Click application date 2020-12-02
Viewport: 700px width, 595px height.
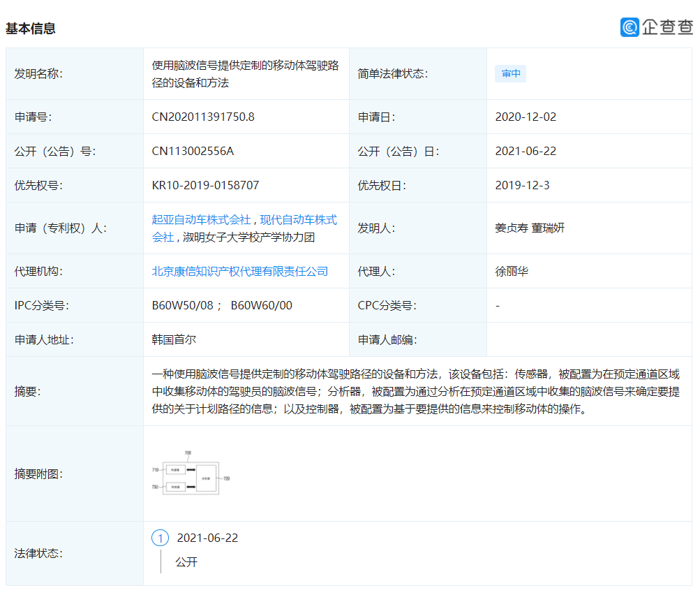point(526,117)
